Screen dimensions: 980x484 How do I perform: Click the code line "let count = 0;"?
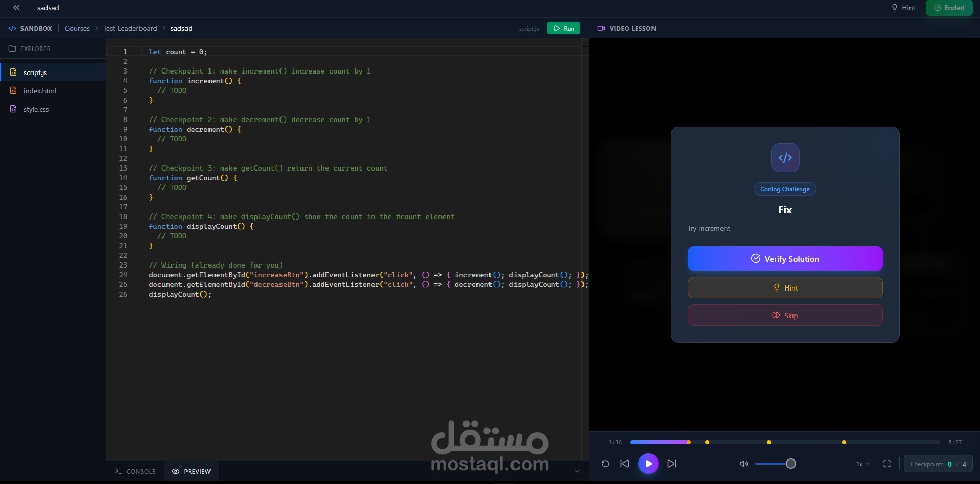pos(178,52)
